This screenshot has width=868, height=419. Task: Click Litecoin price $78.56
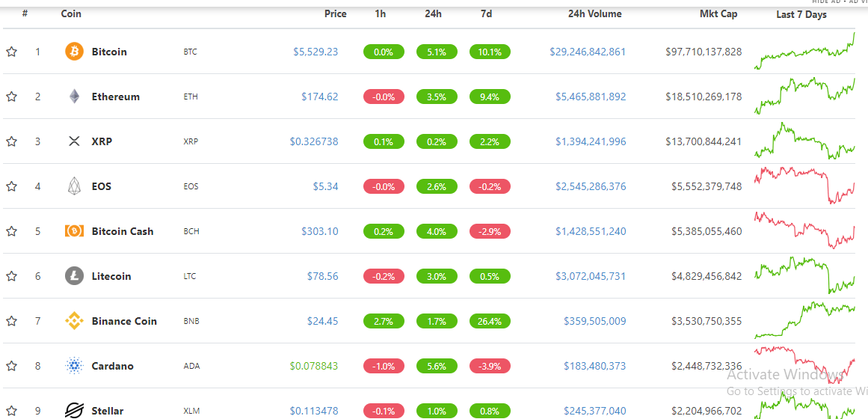323,276
